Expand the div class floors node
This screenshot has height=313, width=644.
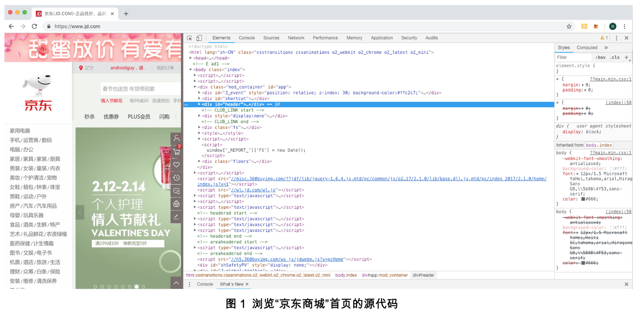pyautogui.click(x=199, y=161)
